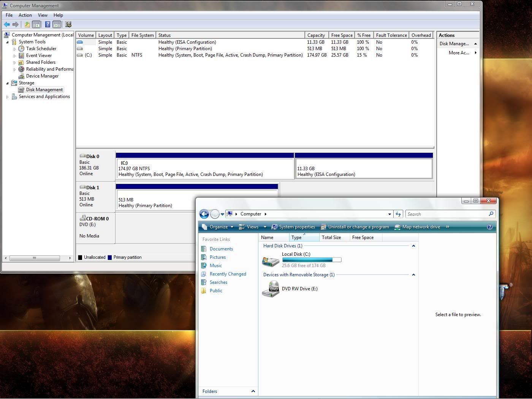This screenshot has height=399, width=532.
Task: Click the CD-ROM 0 drive icon
Action: (82, 218)
